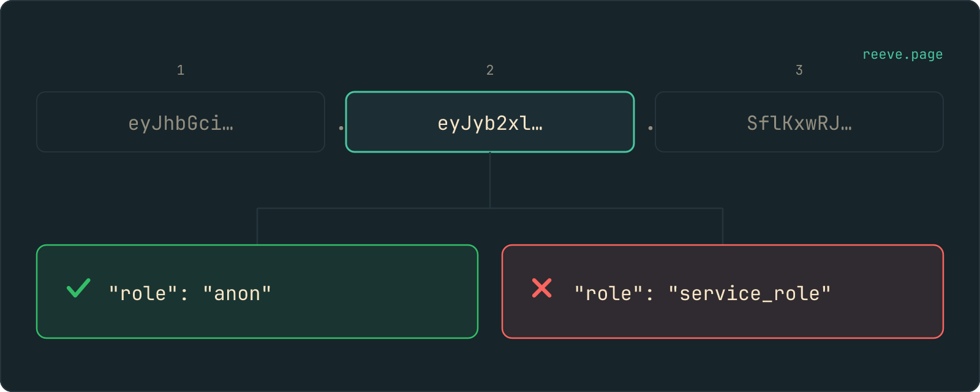Screen dimensions: 980x392
Task: Click the eyJyb2xl… text label
Action: click(x=490, y=124)
